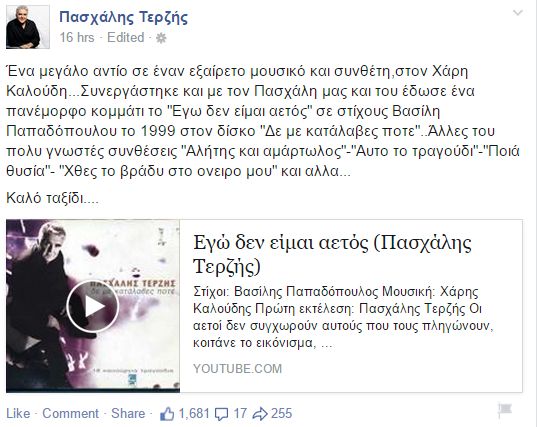Like this post
The image size is (537, 427).
click(x=18, y=413)
